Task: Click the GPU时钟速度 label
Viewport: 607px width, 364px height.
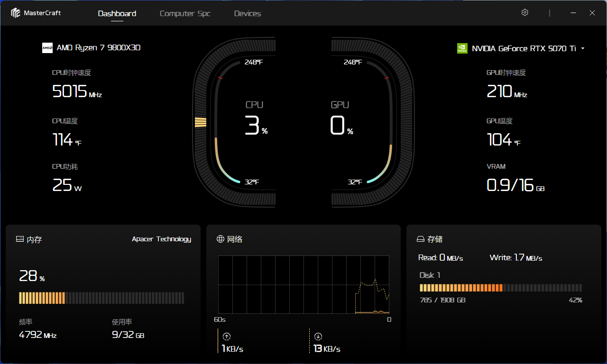Action: click(506, 73)
